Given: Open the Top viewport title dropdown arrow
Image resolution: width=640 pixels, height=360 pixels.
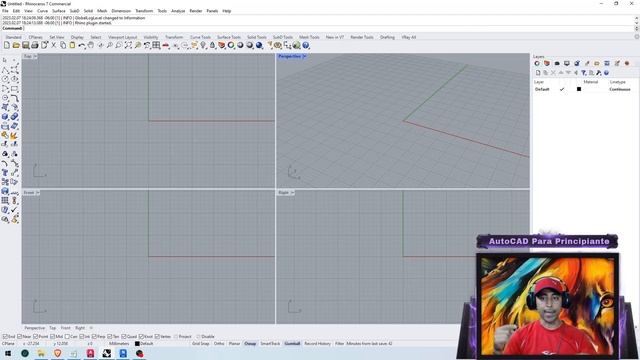Looking at the screenshot, I should pos(35,56).
